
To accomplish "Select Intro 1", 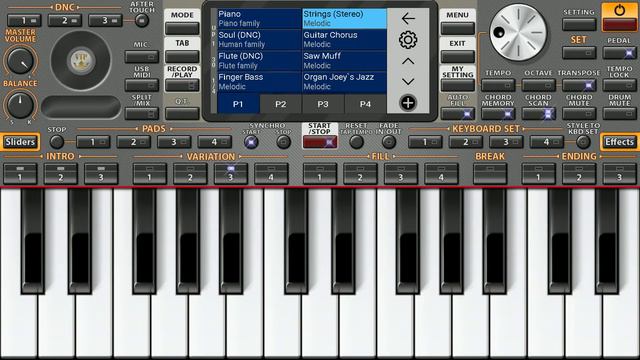I will pos(20,173).
